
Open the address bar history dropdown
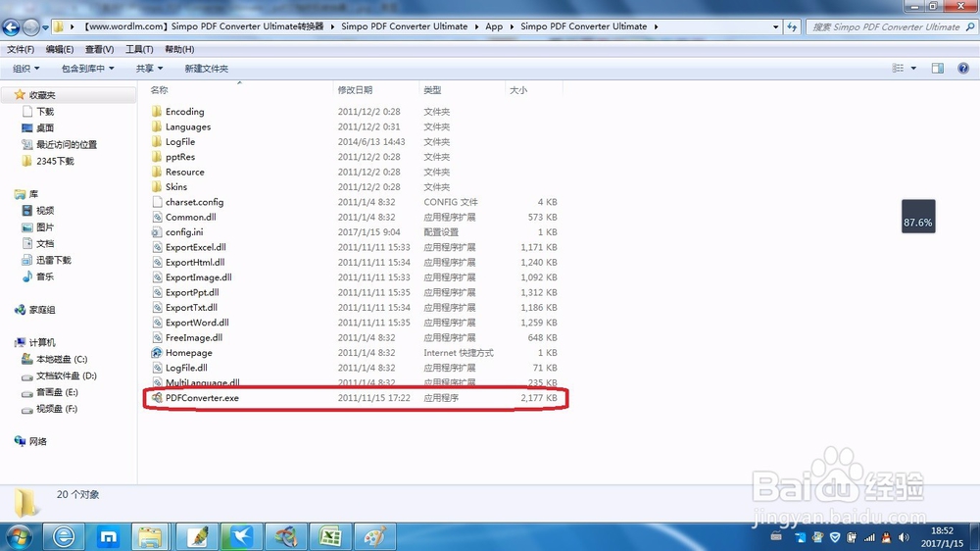point(775,26)
